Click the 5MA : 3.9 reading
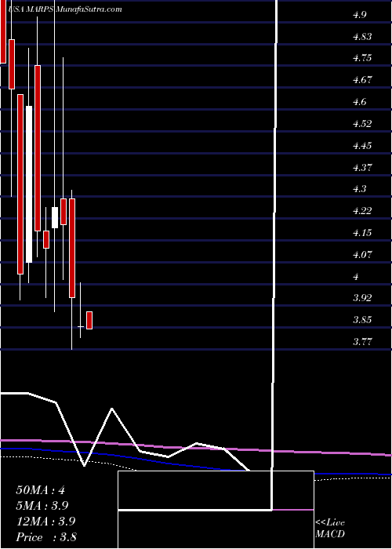This screenshot has width=392, height=549. click(42, 506)
